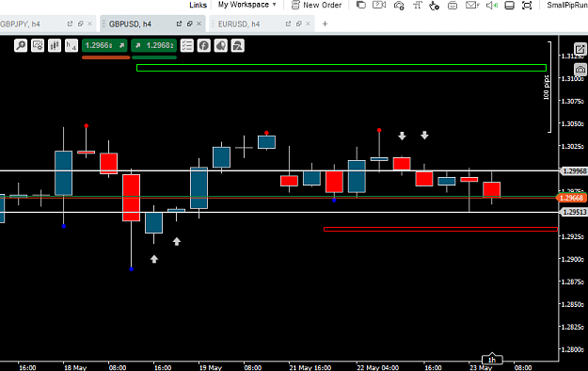Duplicate the EURUSD chart tab
Viewport: 588px width, 371px height.
tap(298, 24)
